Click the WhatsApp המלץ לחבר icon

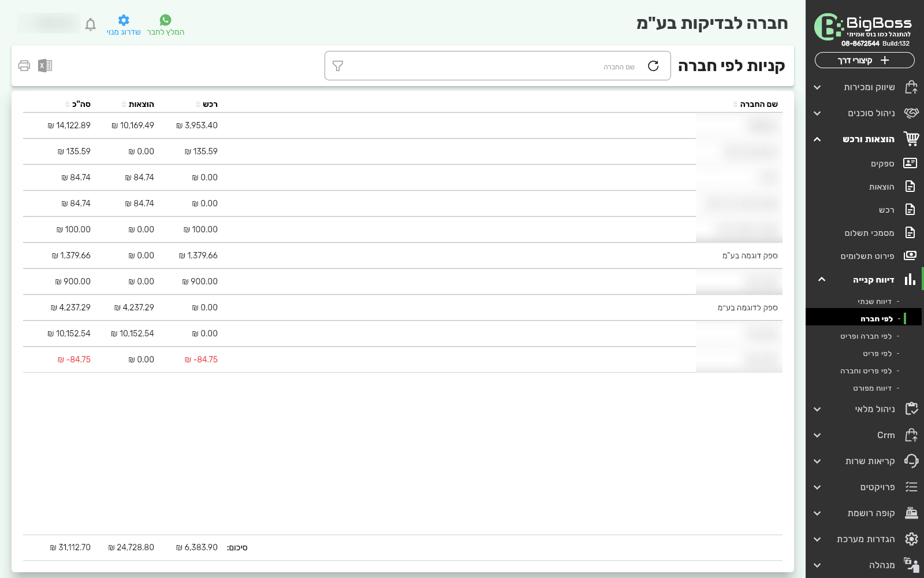(166, 20)
